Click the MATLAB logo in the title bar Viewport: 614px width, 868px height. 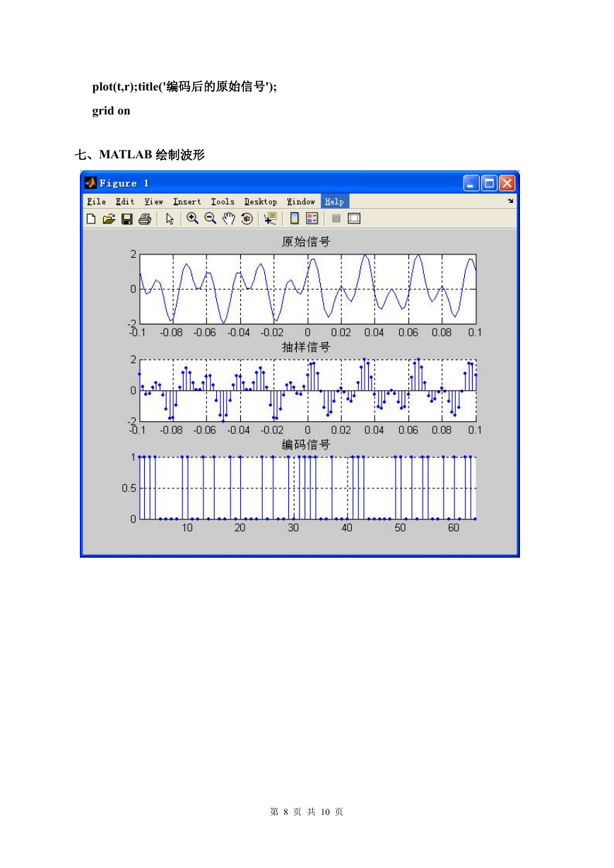pyautogui.click(x=90, y=183)
